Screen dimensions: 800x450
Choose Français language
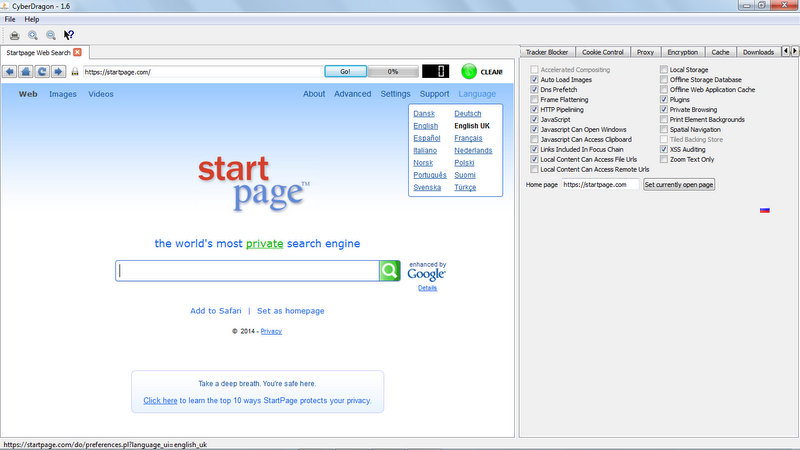pos(468,138)
